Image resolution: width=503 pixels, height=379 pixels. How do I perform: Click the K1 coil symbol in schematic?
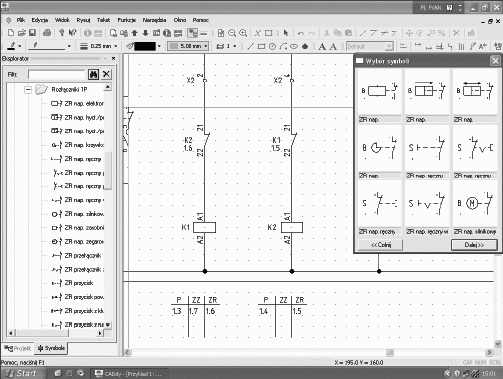204,227
